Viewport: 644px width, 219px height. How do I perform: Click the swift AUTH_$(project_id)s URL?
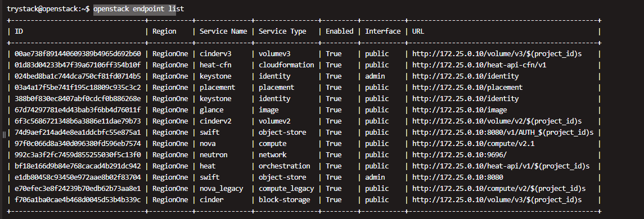tap(503, 133)
